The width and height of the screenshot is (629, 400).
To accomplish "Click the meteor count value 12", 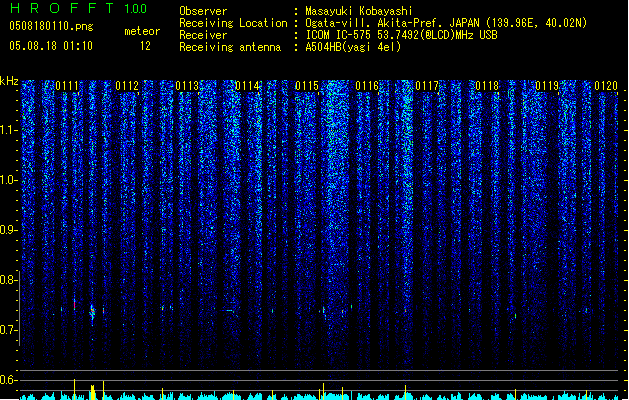I will click(x=145, y=46).
